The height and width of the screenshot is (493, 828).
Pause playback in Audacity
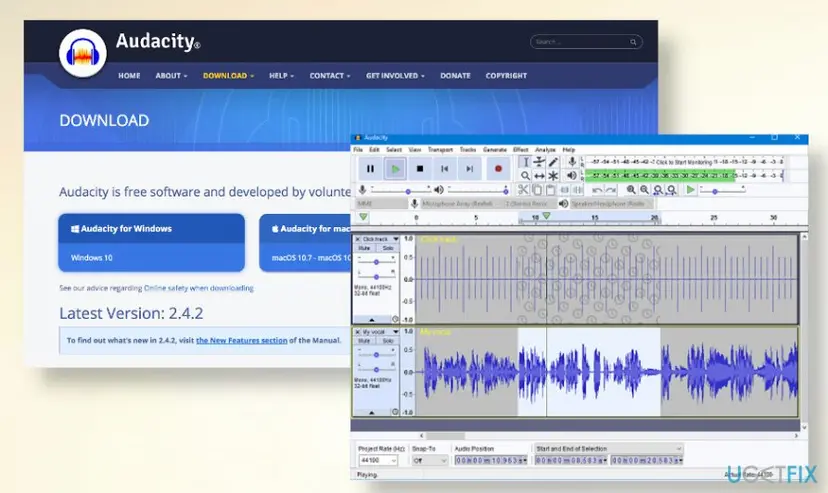pos(370,169)
